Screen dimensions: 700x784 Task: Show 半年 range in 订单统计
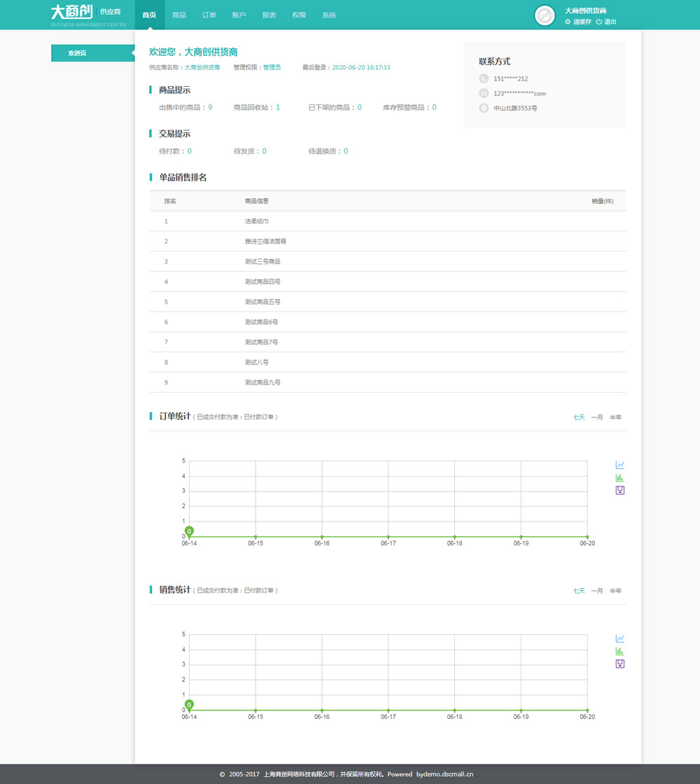click(x=615, y=417)
